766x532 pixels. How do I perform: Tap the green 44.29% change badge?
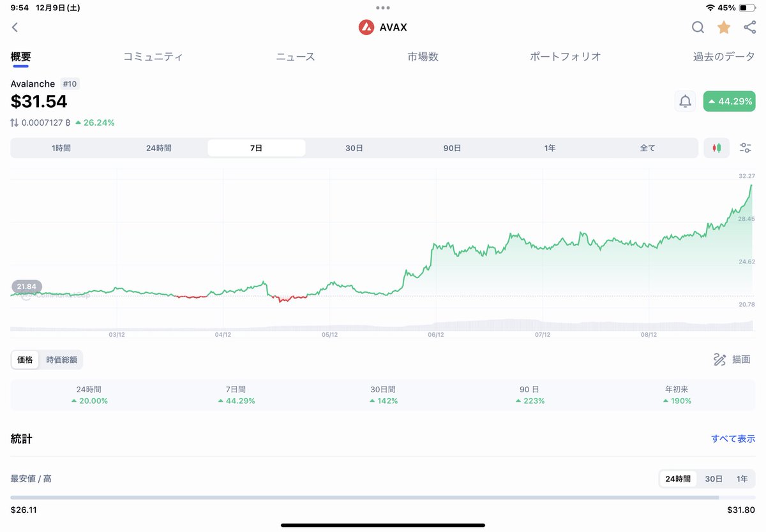(x=729, y=101)
